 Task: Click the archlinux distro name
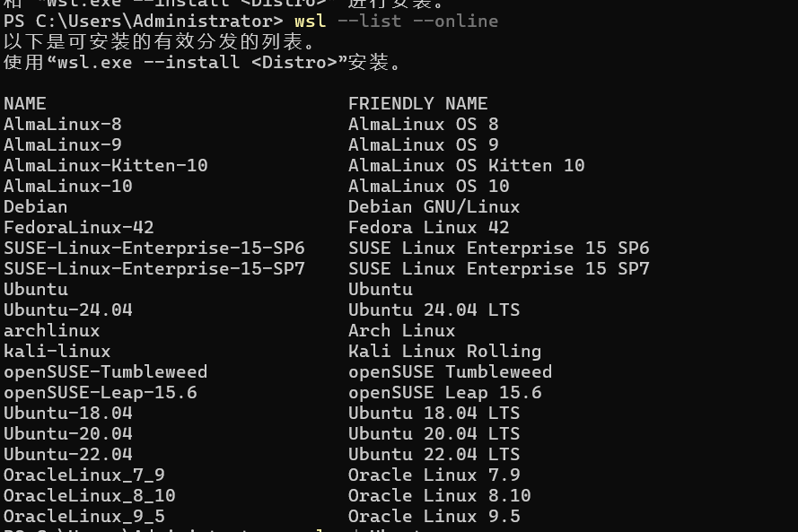pos(52,330)
